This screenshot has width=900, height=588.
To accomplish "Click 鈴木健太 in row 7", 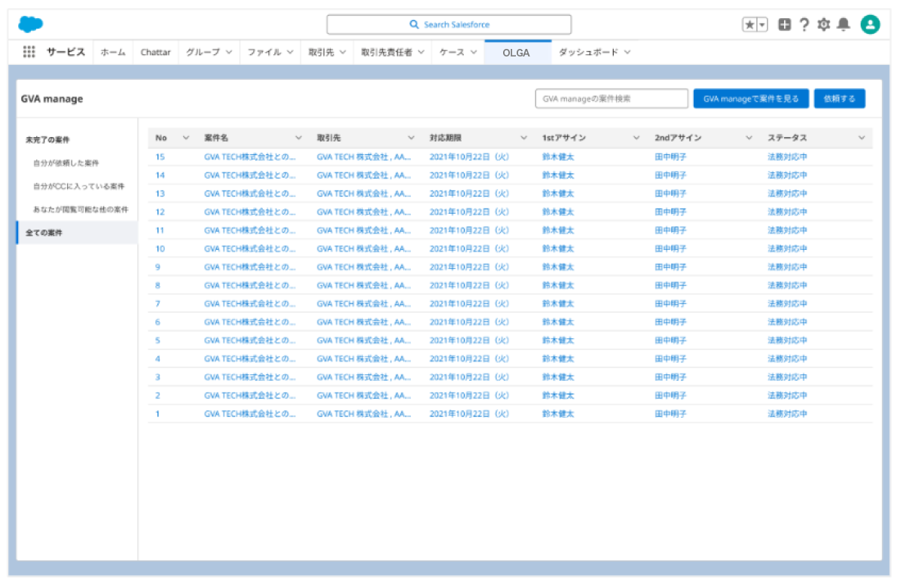I will (x=558, y=303).
